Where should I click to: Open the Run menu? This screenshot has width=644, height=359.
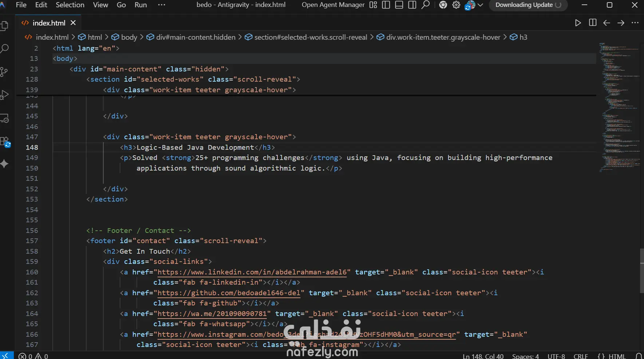click(x=141, y=5)
